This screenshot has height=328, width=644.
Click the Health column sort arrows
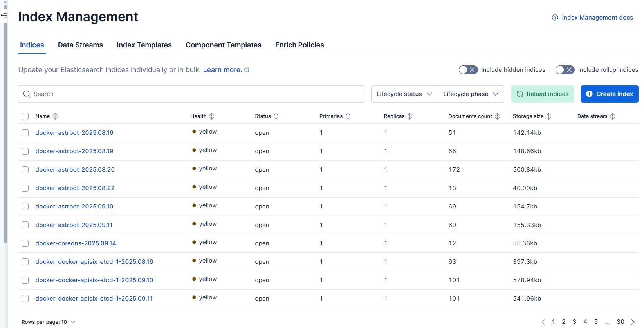tap(212, 116)
